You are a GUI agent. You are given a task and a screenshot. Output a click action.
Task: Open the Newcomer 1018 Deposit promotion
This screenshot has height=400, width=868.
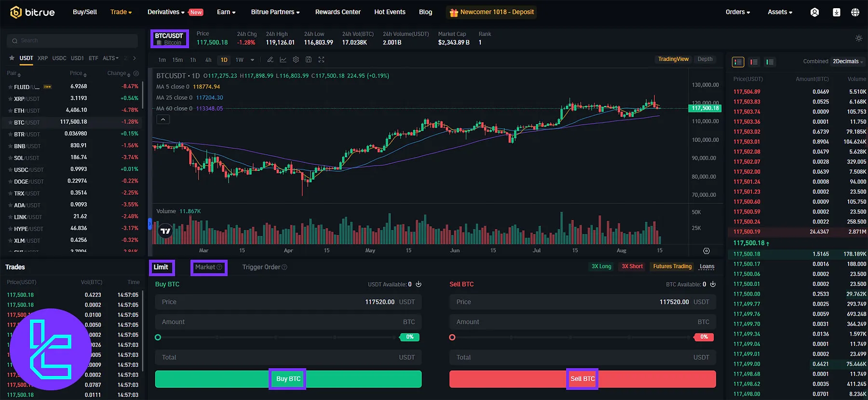click(491, 12)
